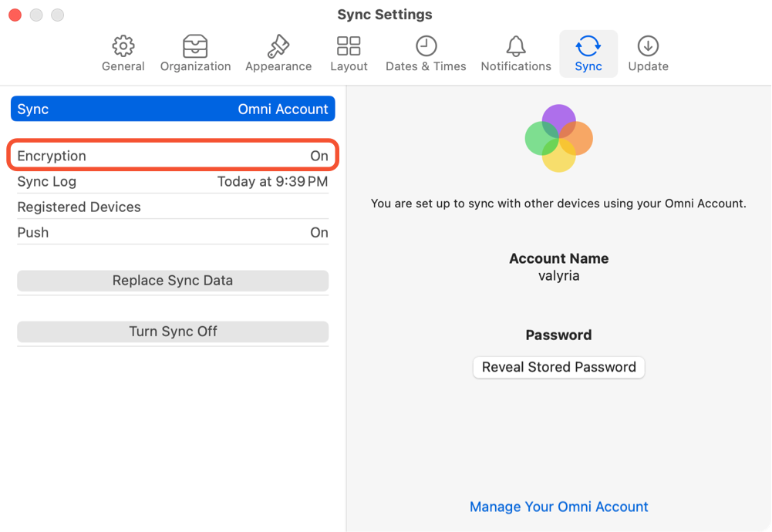Open the Notifications bell icon
The width and height of the screenshot is (772, 532).
click(x=515, y=46)
